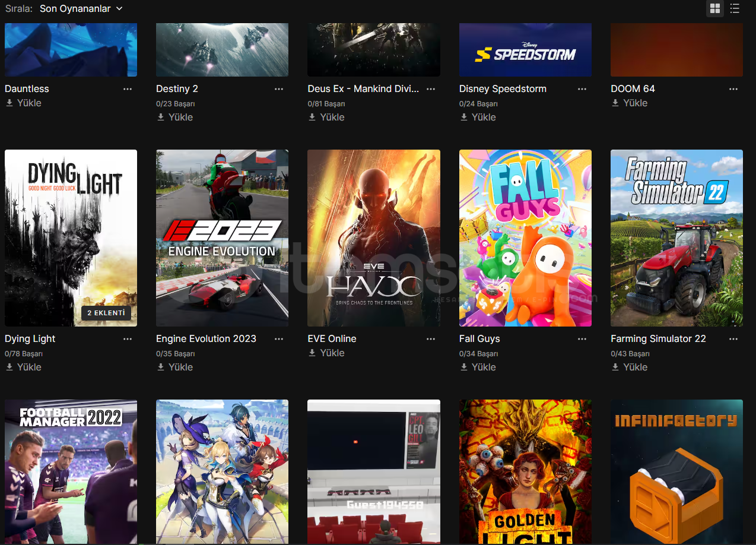The width and height of the screenshot is (756, 545).
Task: Open the EVE Havoc cover art
Action: pyautogui.click(x=374, y=237)
